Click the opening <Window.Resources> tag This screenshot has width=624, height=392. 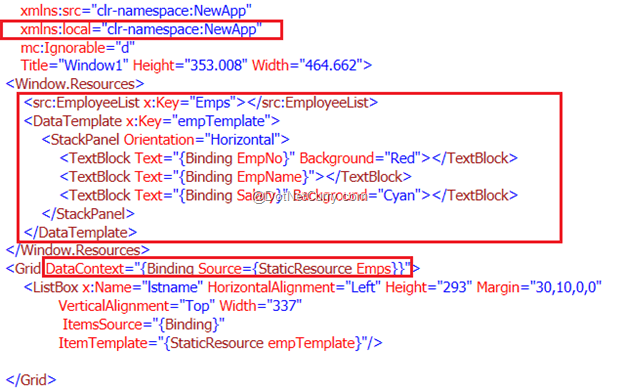[x=75, y=84]
